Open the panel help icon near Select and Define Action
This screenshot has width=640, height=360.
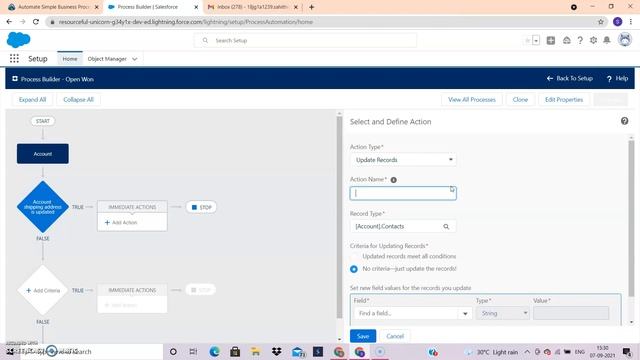[x=624, y=121]
